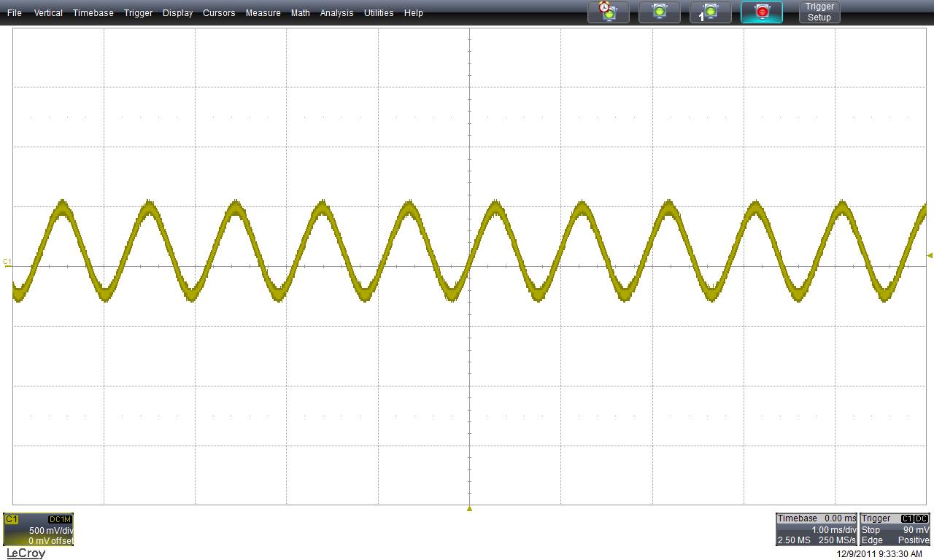Click the 250 MS/s sample rate value
The height and width of the screenshot is (560, 934).
[x=837, y=540]
